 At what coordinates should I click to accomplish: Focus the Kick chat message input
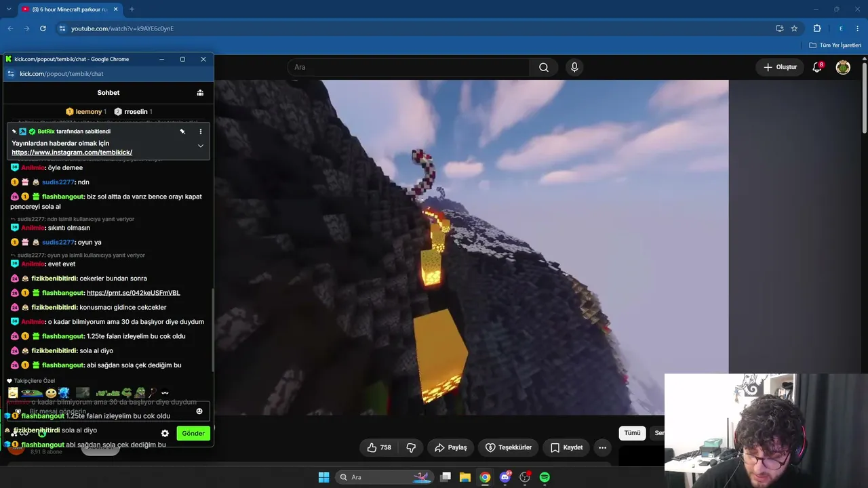tap(108, 411)
